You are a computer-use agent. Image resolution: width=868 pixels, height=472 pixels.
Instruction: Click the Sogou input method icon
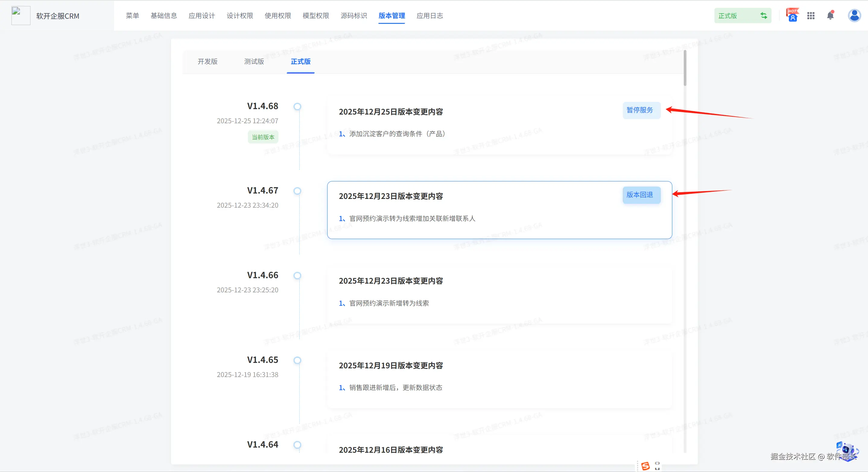pos(645,466)
